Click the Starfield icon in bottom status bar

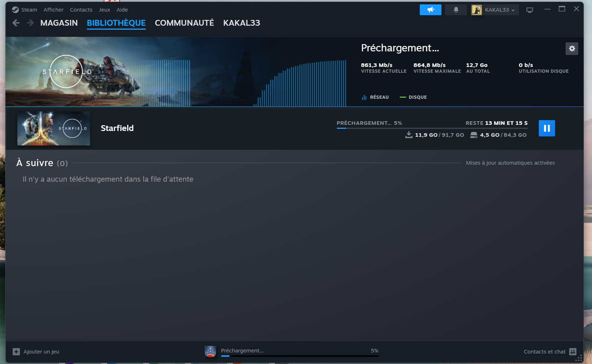211,351
